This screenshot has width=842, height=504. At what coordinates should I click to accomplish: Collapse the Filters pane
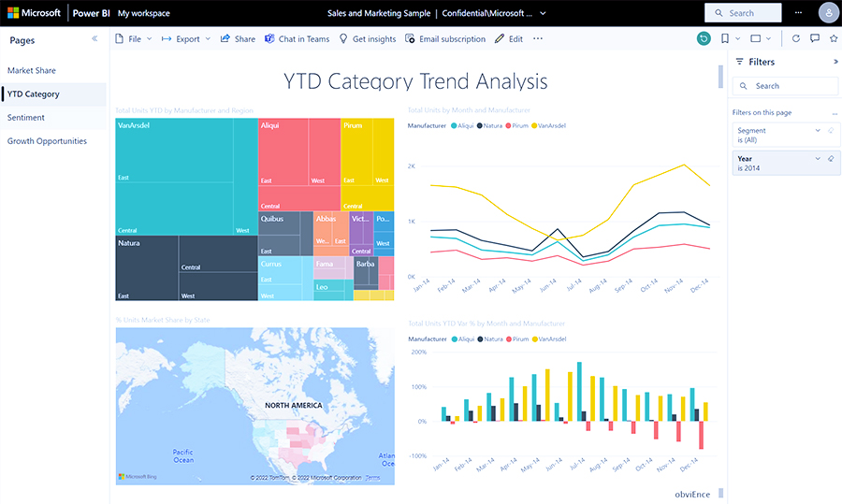pos(835,62)
